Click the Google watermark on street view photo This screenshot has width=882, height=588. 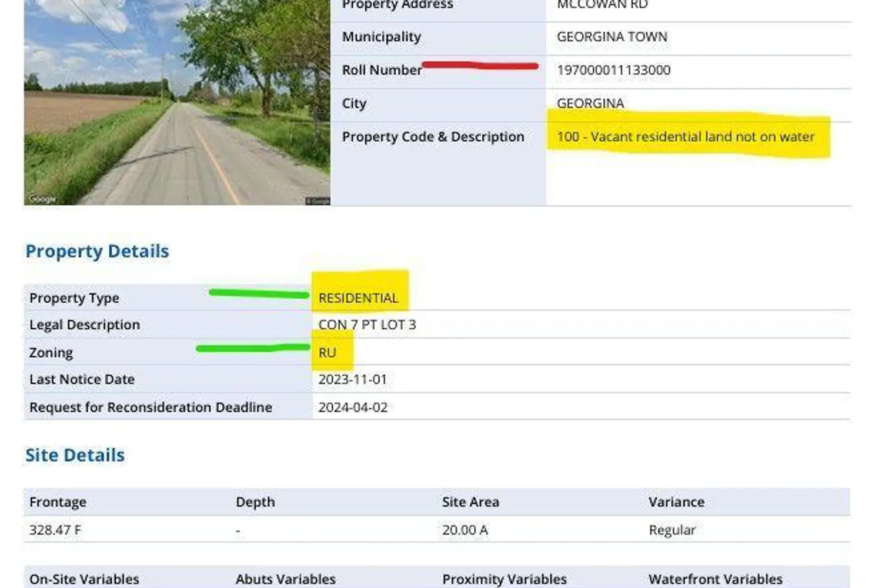tap(42, 199)
